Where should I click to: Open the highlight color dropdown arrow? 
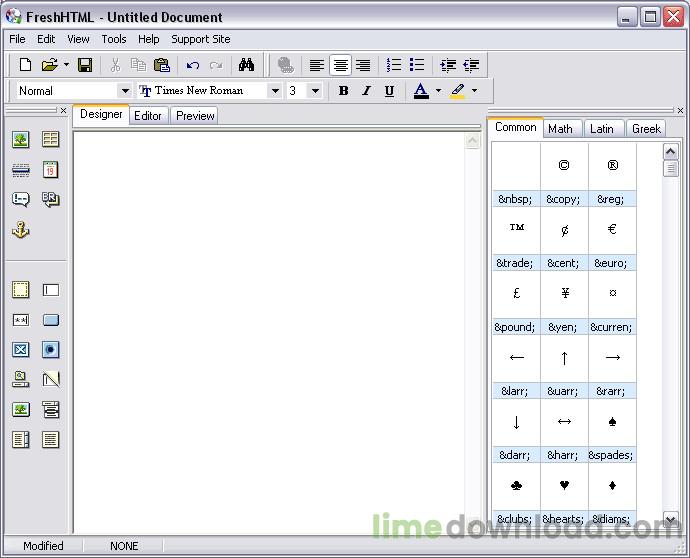pos(474,91)
